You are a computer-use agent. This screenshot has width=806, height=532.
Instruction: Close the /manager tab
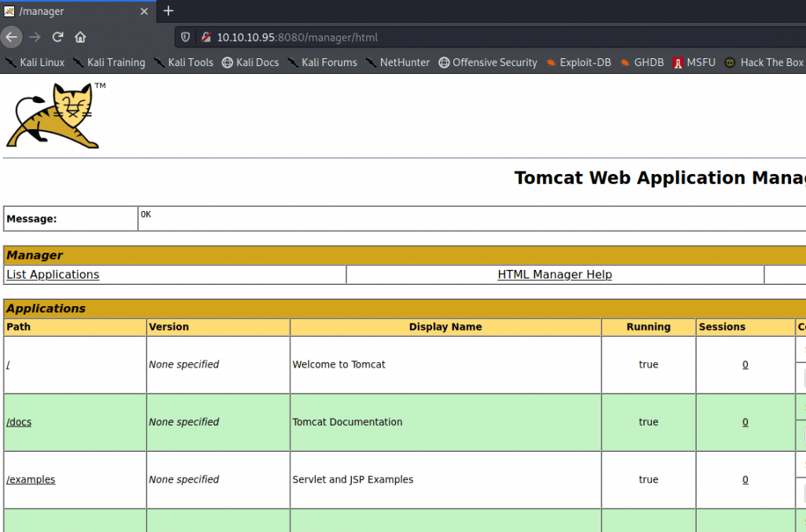[145, 11]
